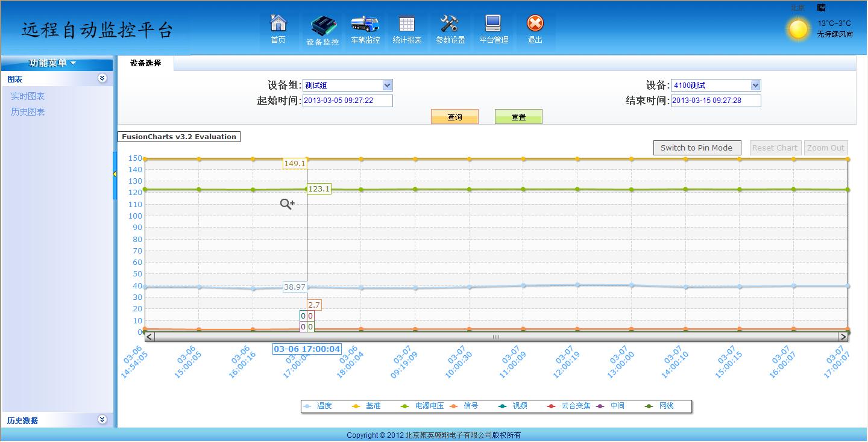Viewport: 868px width, 442px height.
Task: Click the 查询 query button
Action: [454, 116]
